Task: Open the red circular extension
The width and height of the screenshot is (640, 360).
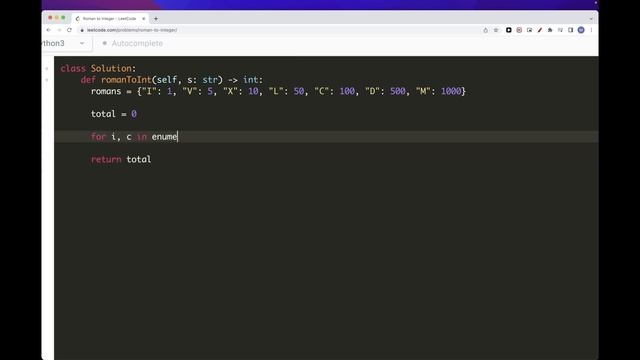Action: pyautogui.click(x=519, y=30)
